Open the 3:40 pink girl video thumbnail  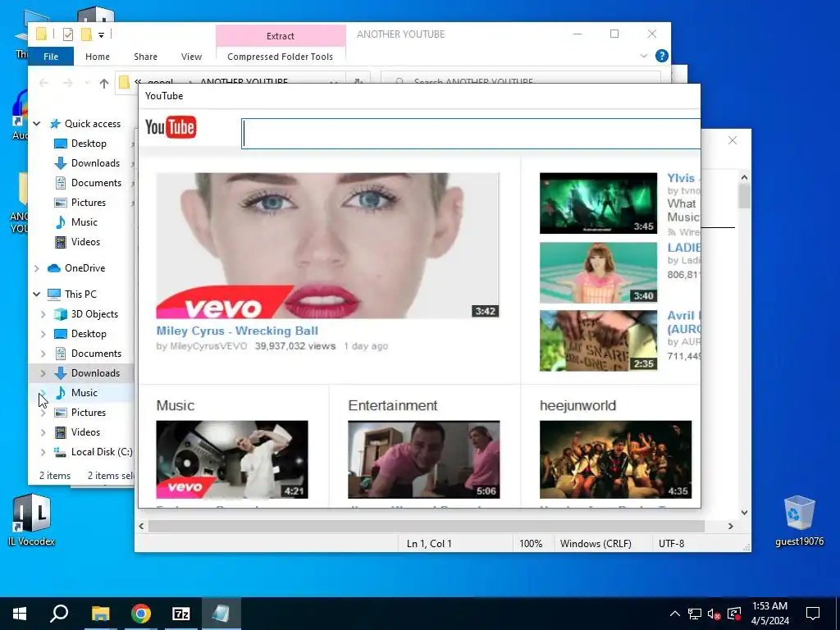(x=598, y=272)
